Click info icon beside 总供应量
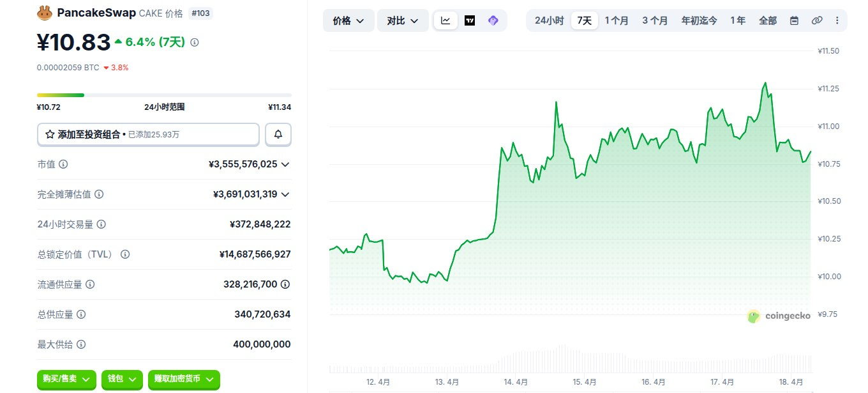Screen dimensions: 868x393 pyautogui.click(x=81, y=314)
